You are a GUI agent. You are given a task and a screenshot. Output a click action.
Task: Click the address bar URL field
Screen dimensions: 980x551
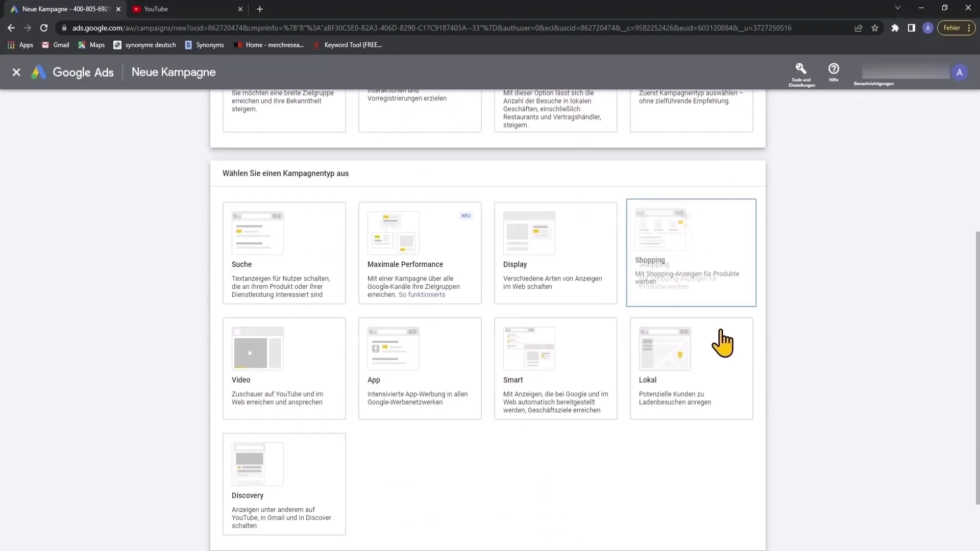click(x=432, y=28)
